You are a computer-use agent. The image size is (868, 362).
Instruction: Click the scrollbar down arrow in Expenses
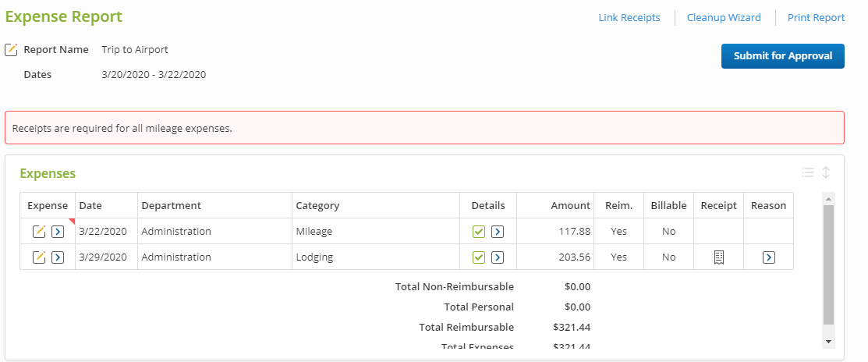click(x=828, y=342)
